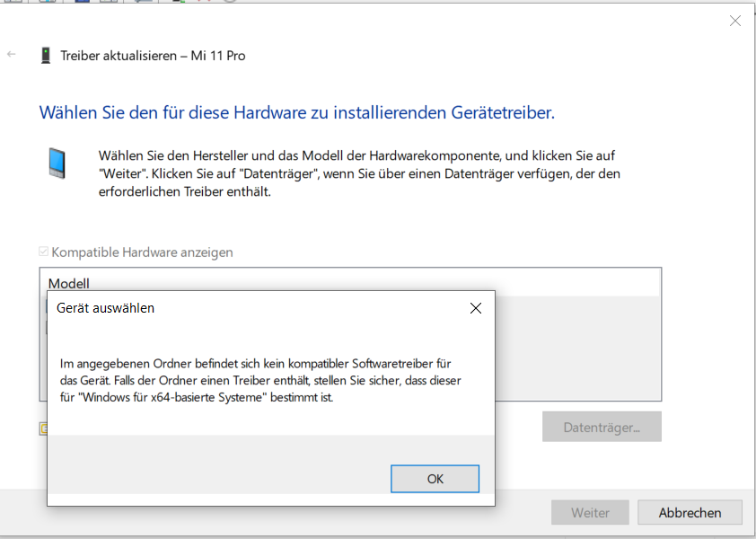The height and width of the screenshot is (539, 756).
Task: Close the Treiber aktualisieren window
Action: point(734,22)
